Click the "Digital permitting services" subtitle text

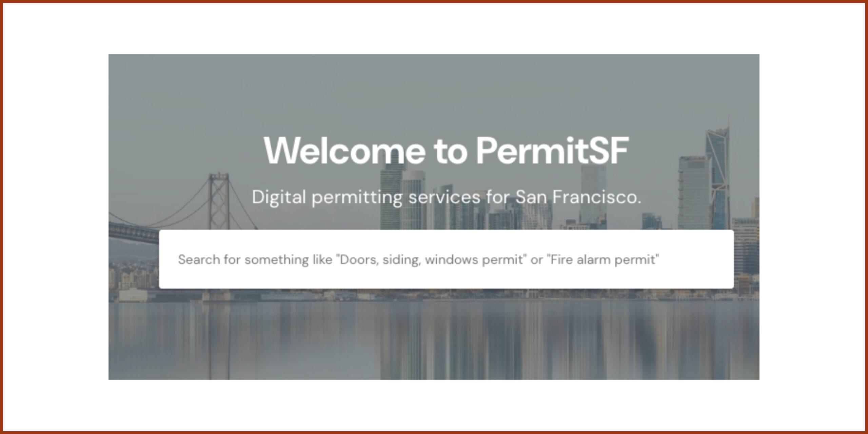[446, 197]
